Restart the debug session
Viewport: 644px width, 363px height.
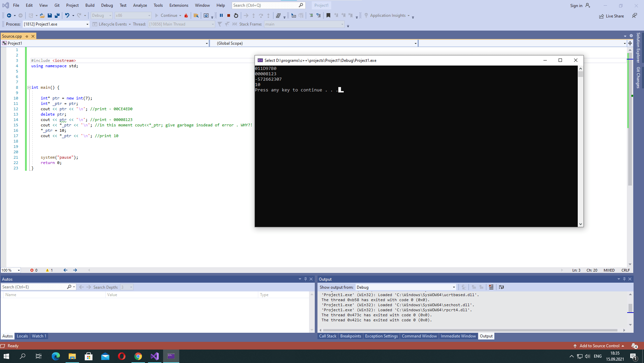236,15
